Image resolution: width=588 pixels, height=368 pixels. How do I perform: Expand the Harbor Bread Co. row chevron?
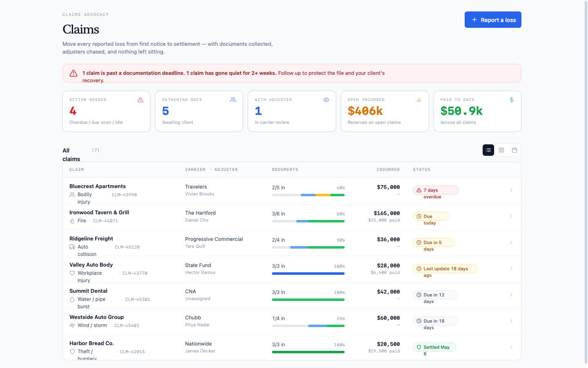511,347
